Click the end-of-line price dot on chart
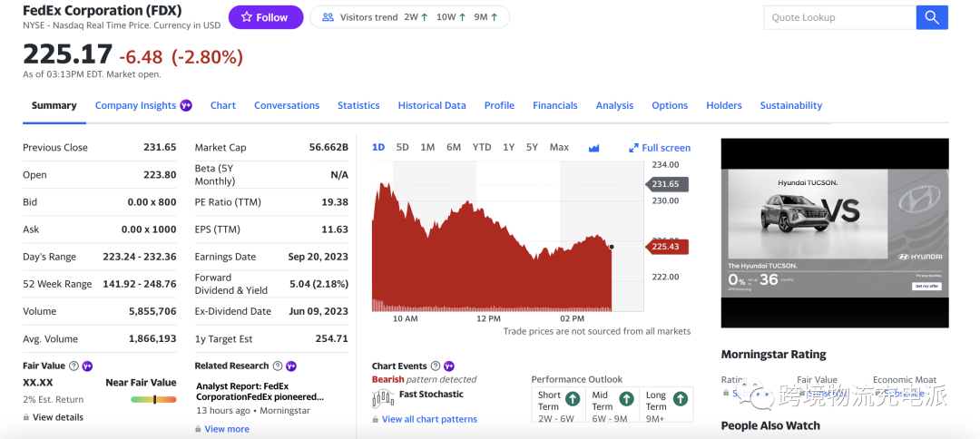 (612, 247)
